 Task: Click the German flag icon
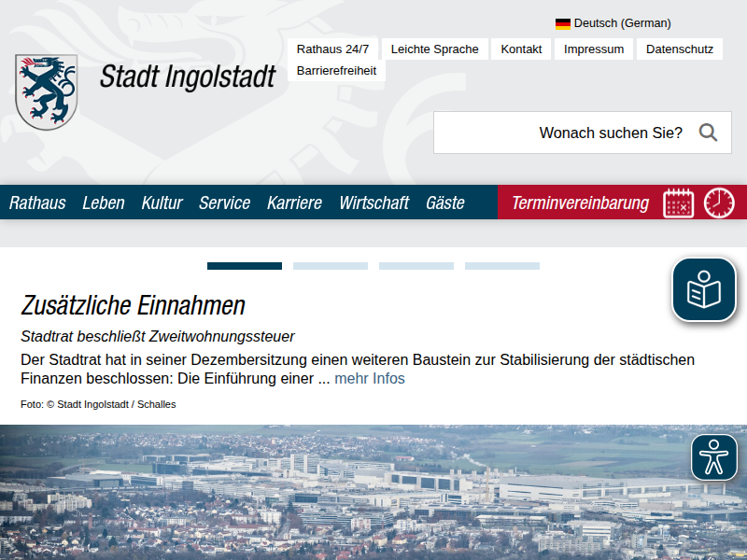(563, 23)
